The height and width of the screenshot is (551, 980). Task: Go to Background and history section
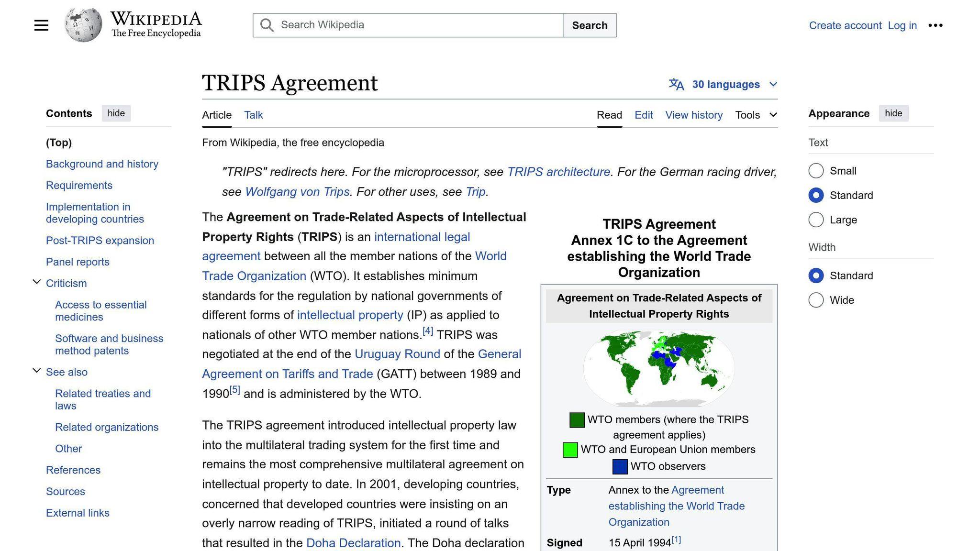coord(102,164)
